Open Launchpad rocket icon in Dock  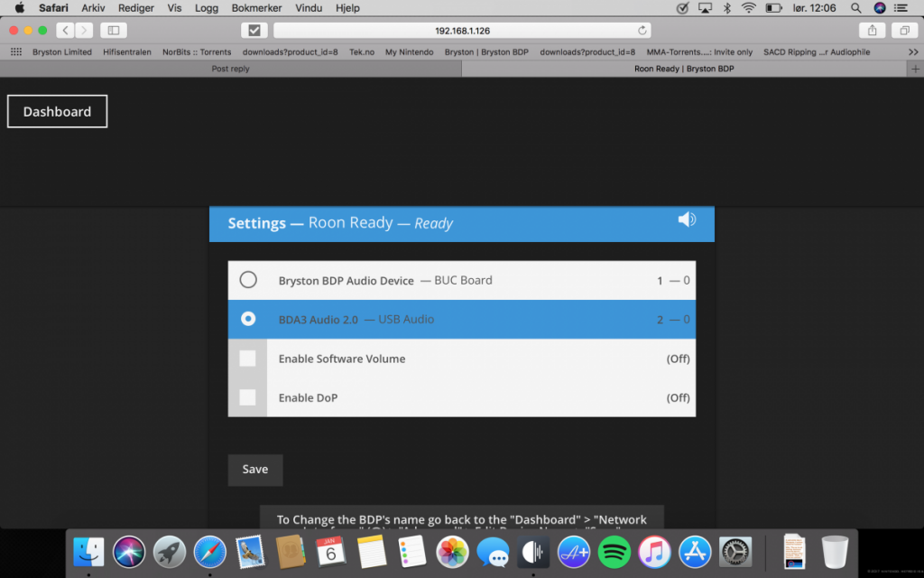(x=169, y=552)
